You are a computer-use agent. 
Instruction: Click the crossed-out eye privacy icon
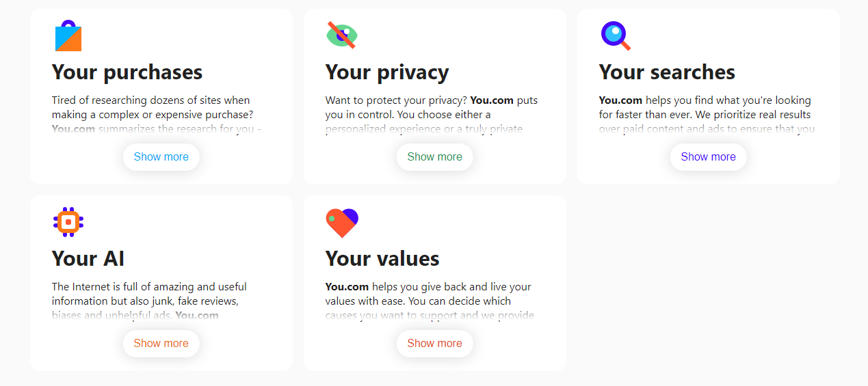click(341, 36)
